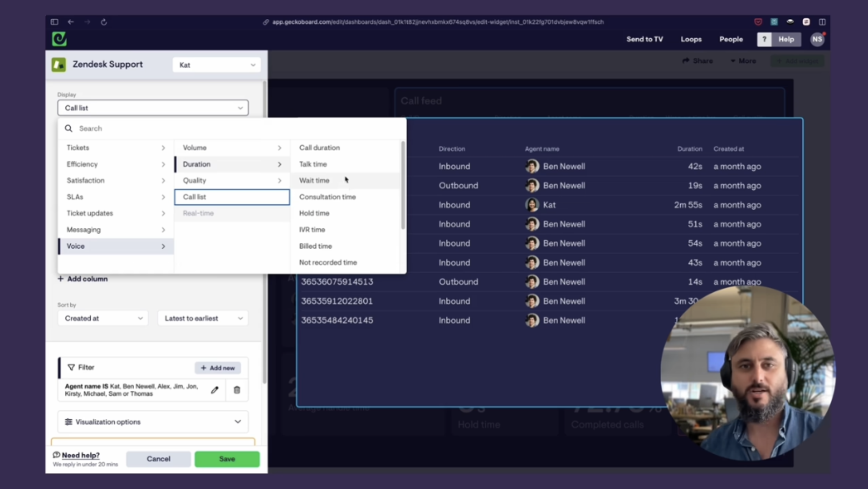
Task: Edit the Agent name filter pencil icon
Action: point(214,390)
